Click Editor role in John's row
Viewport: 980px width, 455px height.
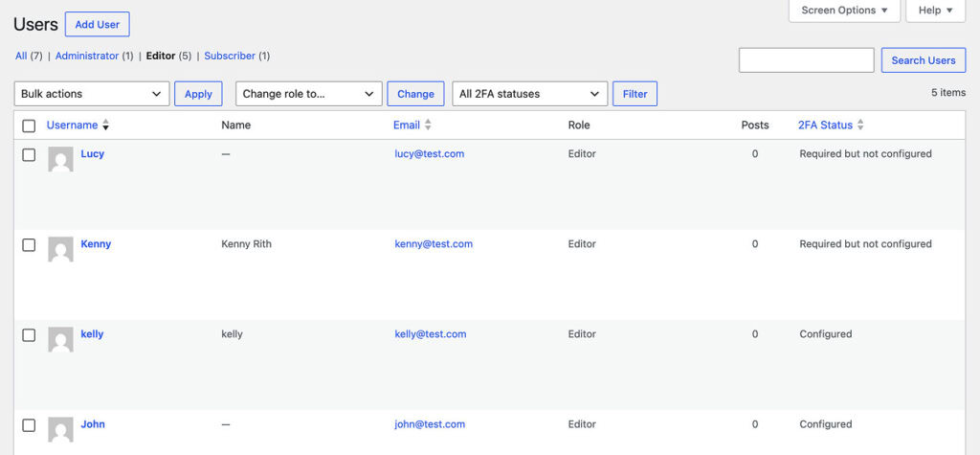point(582,423)
